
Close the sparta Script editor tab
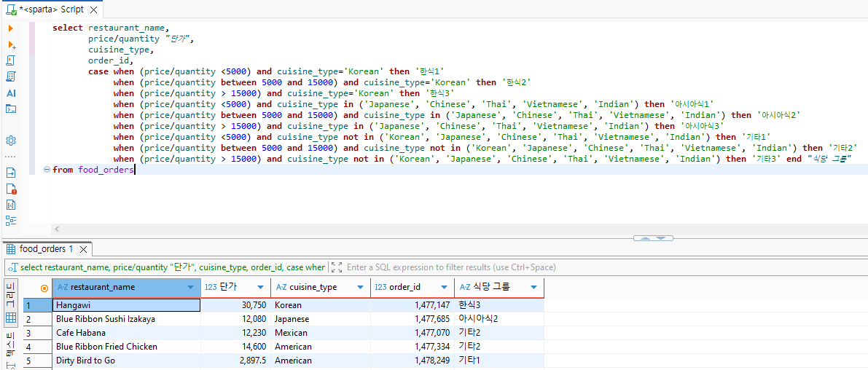93,10
